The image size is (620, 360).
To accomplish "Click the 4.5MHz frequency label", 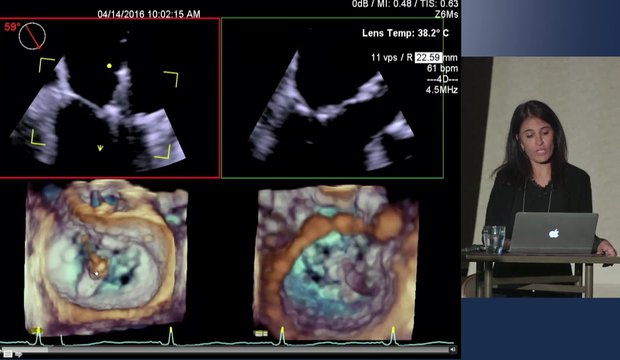I will (442, 90).
